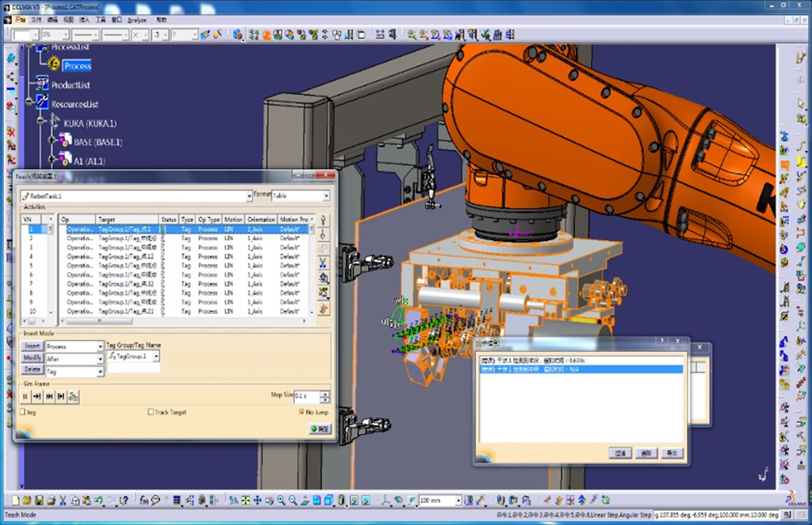The width and height of the screenshot is (812, 525).
Task: Open the second menu next to Start
Action: (x=37, y=19)
